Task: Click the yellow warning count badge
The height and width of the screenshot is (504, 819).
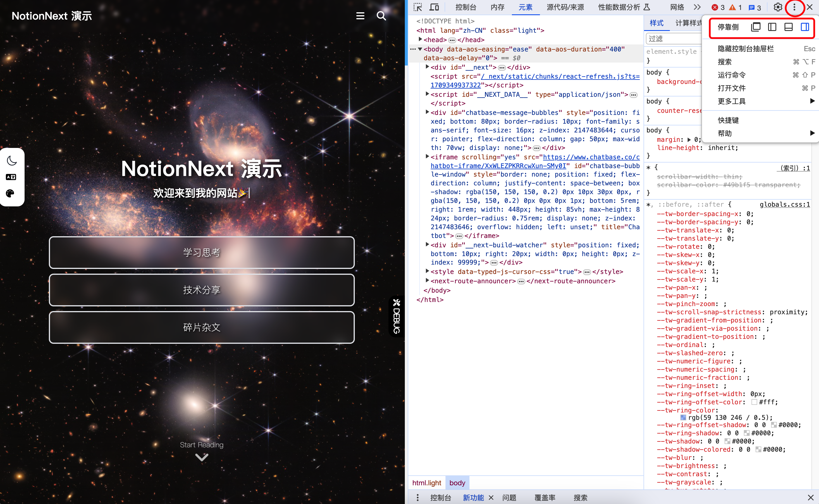Action: pyautogui.click(x=735, y=7)
